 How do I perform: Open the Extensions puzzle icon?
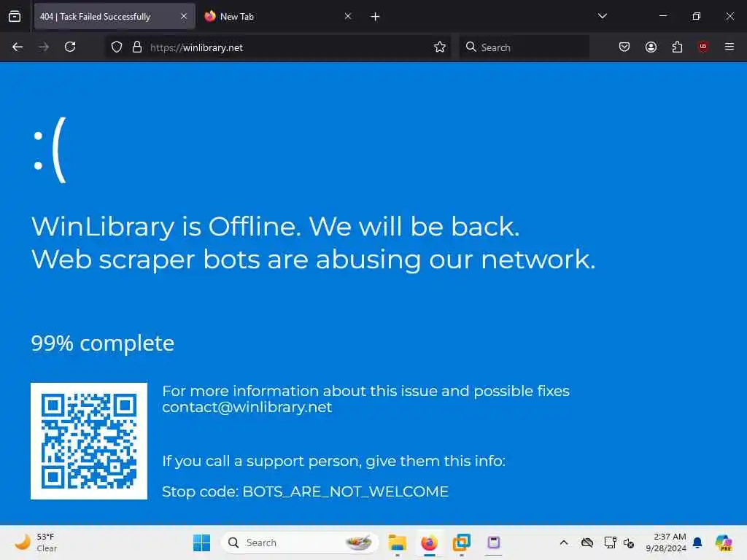[677, 47]
